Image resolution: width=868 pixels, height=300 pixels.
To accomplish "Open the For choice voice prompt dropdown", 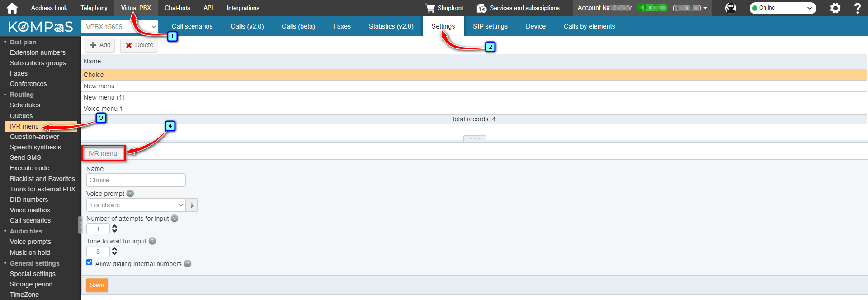I will pos(136,205).
